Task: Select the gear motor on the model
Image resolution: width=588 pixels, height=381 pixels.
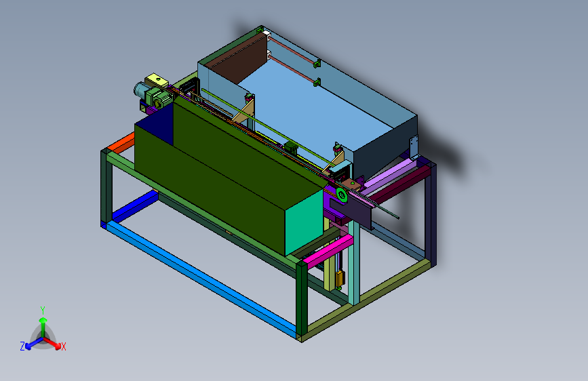Action: 154,94
